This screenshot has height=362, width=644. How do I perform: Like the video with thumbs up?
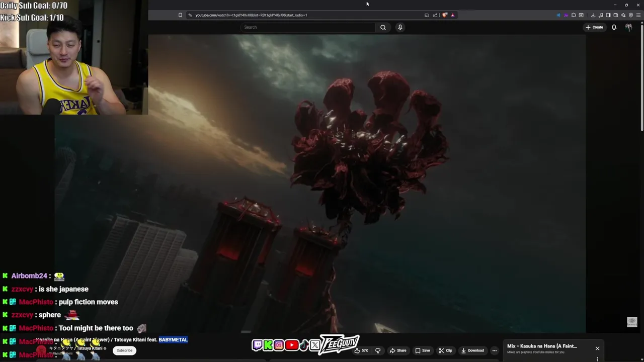(362, 350)
